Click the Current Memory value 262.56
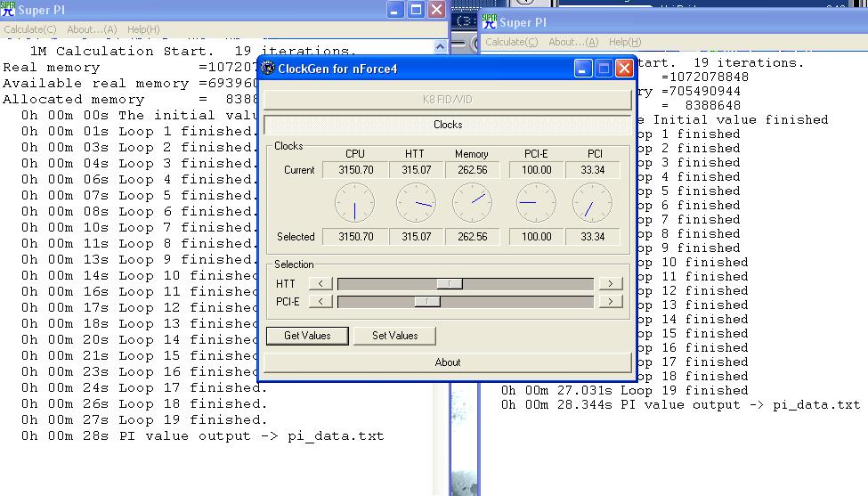 [472, 170]
